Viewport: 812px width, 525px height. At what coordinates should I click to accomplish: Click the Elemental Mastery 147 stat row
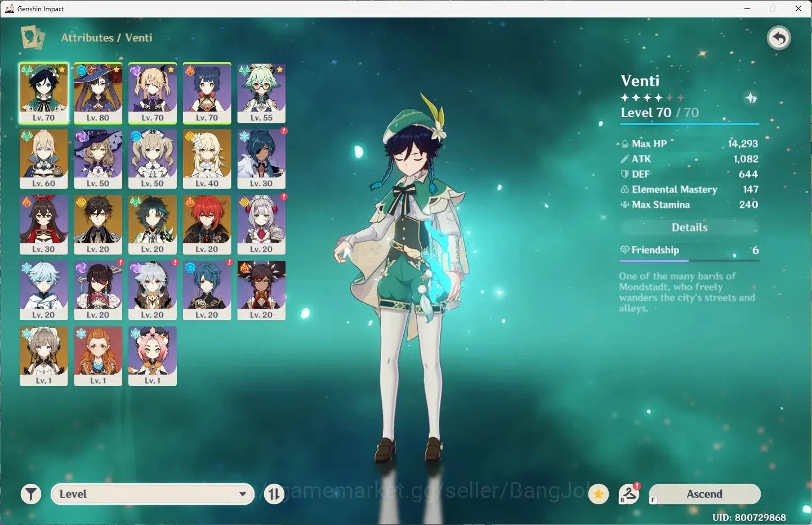(x=689, y=189)
